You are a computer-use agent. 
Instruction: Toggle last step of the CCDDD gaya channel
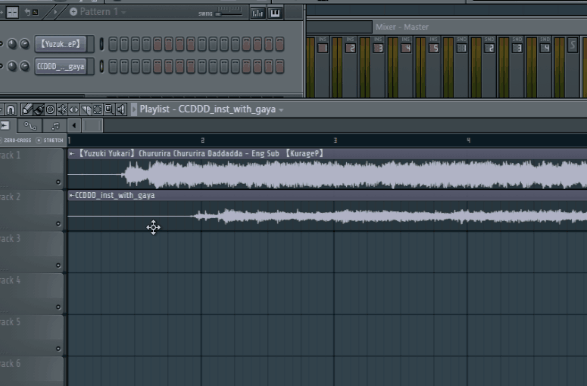279,67
